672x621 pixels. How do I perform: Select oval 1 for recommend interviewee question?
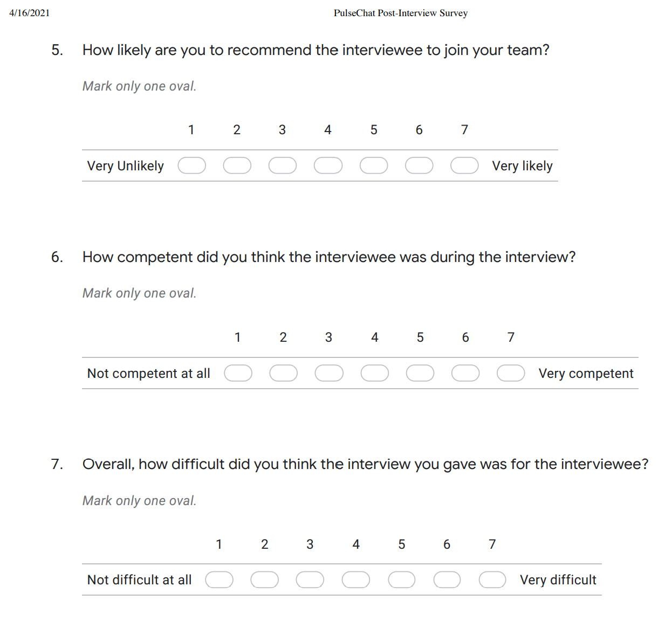point(191,165)
